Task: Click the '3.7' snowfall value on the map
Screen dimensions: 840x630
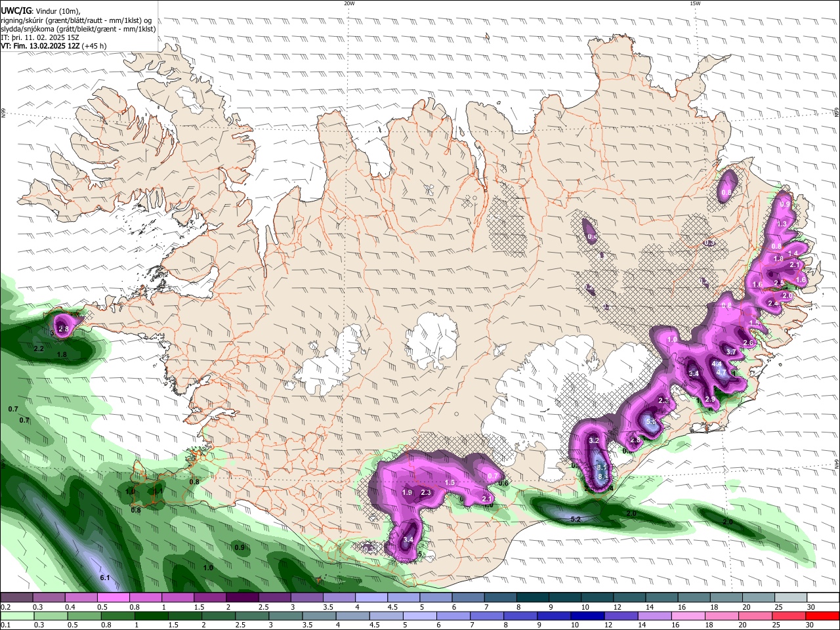Action: click(731, 352)
